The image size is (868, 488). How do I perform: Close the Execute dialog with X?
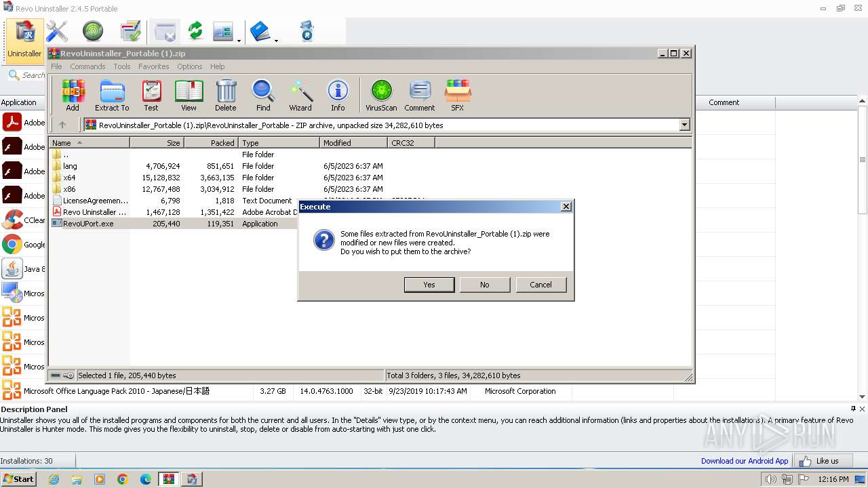(x=566, y=207)
